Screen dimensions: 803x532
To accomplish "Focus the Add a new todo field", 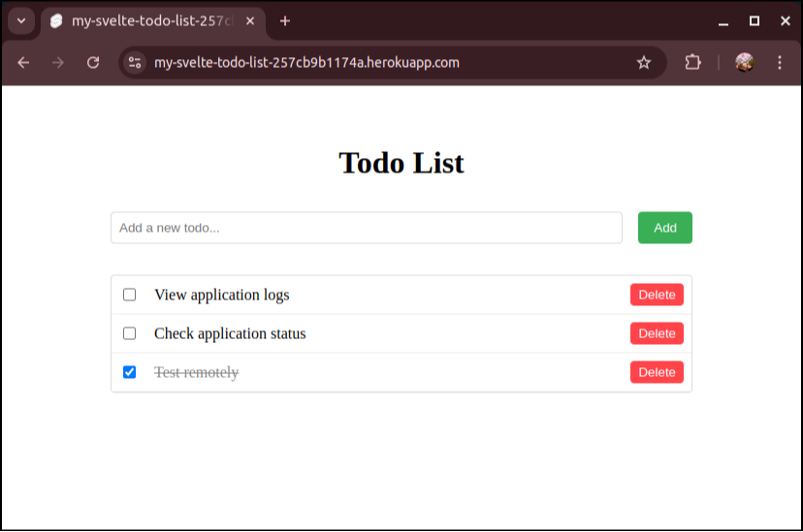I will tap(366, 228).
